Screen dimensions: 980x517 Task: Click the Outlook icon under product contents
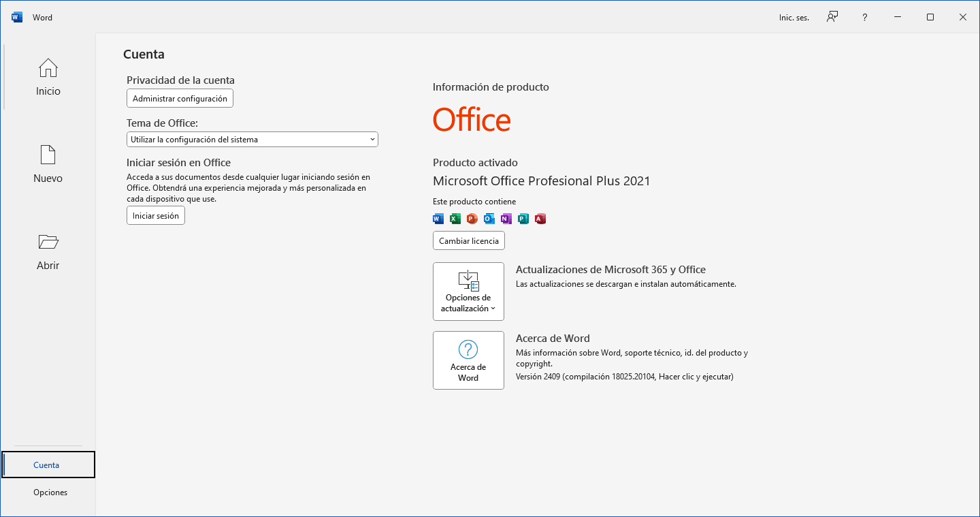(489, 219)
